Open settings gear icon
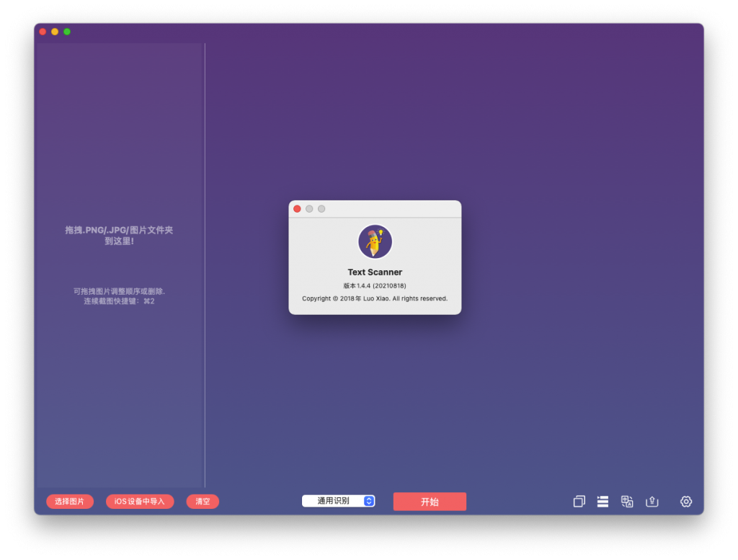This screenshot has height=560, width=738. click(686, 501)
